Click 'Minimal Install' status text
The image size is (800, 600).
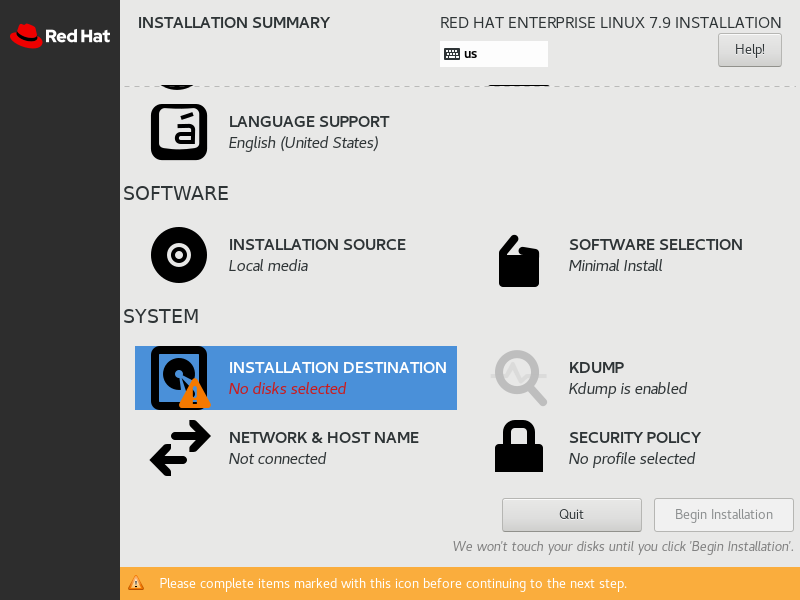pyautogui.click(x=615, y=266)
